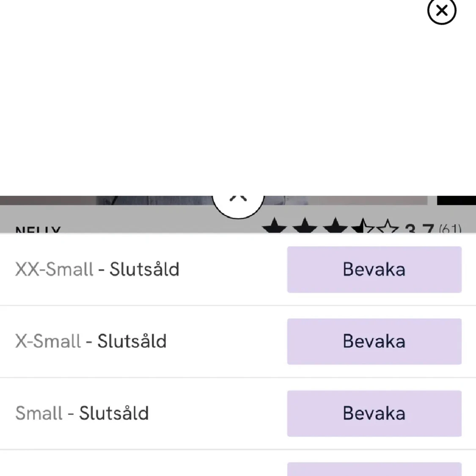This screenshot has height=476, width=476.
Task: Click Bevaka for size X-Small
Action: click(374, 341)
